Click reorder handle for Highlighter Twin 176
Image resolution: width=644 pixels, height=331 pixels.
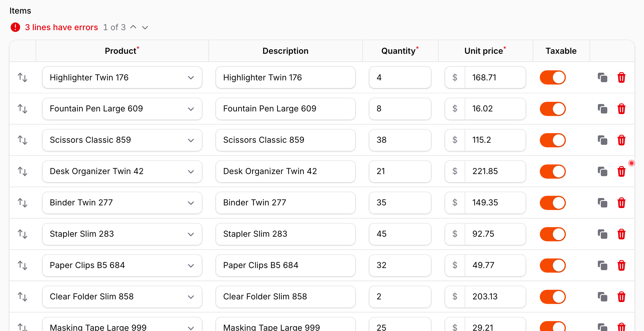coord(22,77)
